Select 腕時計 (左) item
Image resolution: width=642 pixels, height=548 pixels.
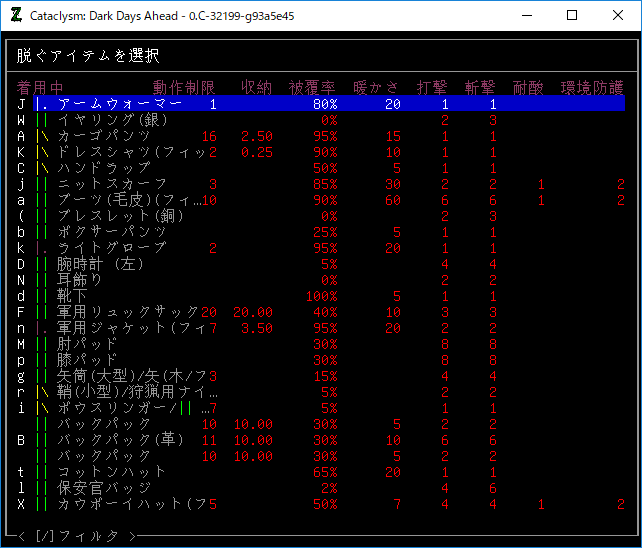click(100, 264)
